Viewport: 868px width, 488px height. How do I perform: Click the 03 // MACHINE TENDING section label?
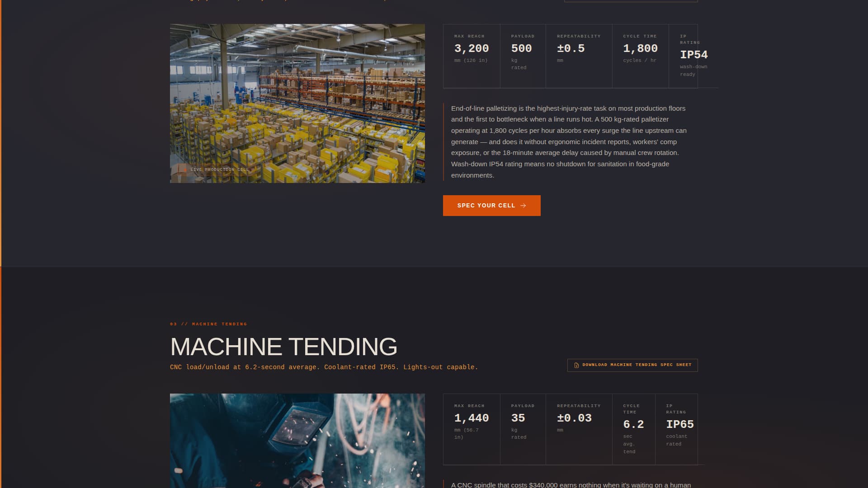coord(208,324)
